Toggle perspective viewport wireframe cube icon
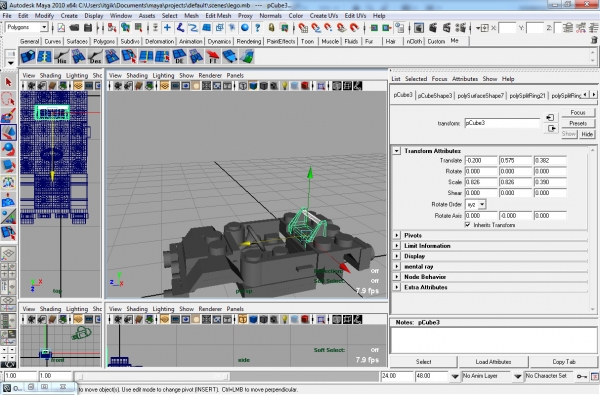The image size is (600, 395). [243, 86]
